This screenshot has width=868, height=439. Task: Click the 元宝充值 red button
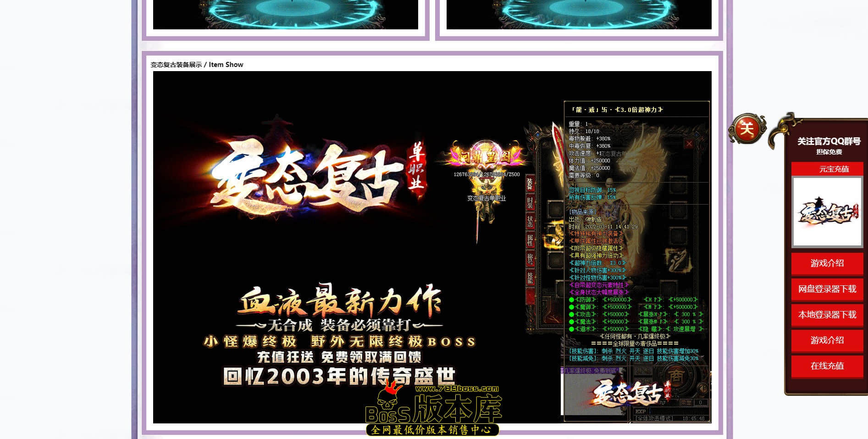(x=827, y=169)
